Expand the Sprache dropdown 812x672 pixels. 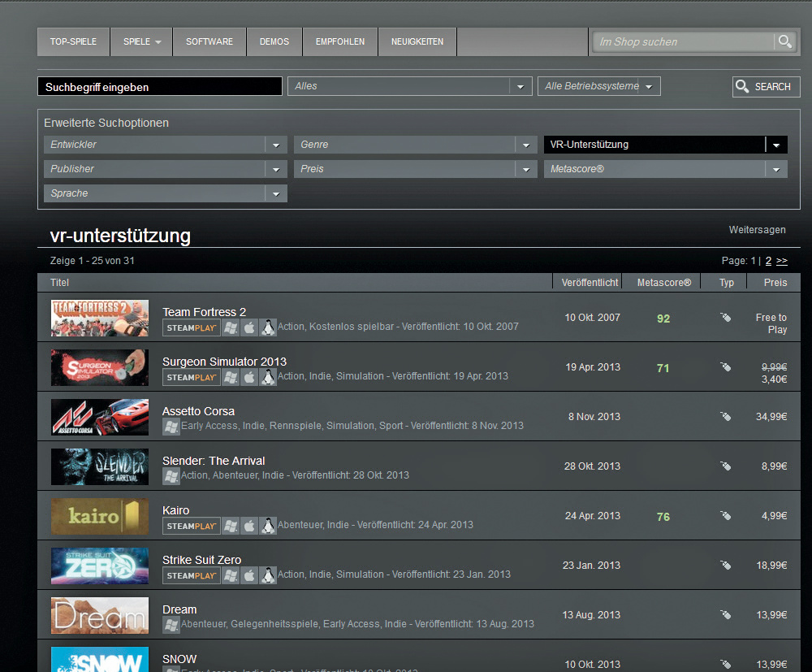click(165, 193)
